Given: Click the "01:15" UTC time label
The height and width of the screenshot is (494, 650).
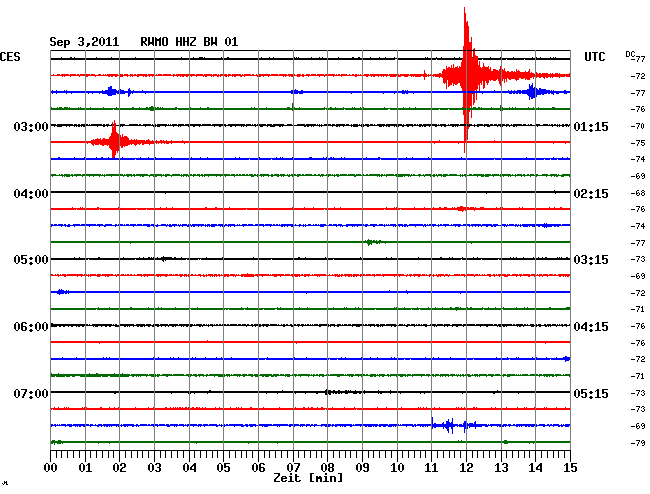Looking at the screenshot, I should tap(591, 126).
